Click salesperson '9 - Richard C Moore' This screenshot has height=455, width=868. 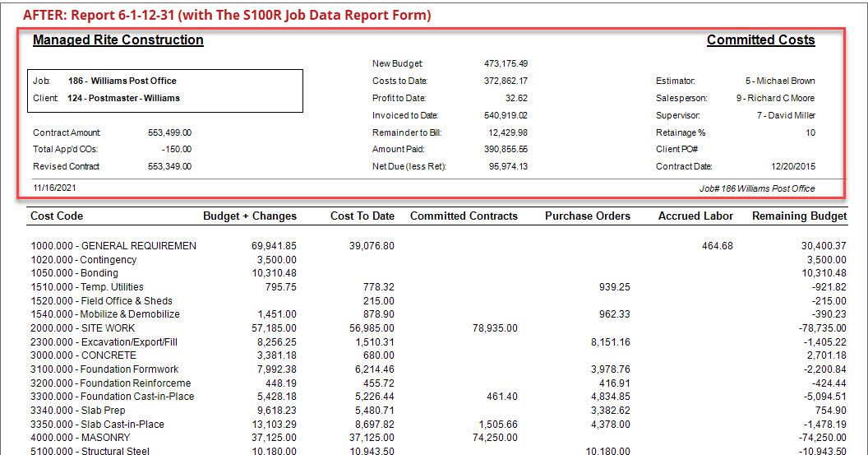pyautogui.click(x=776, y=98)
